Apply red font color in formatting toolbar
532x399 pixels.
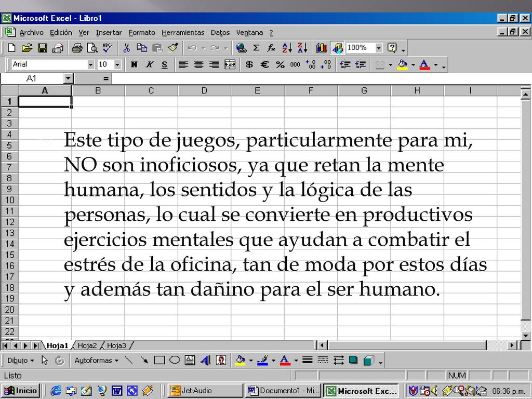tap(425, 64)
